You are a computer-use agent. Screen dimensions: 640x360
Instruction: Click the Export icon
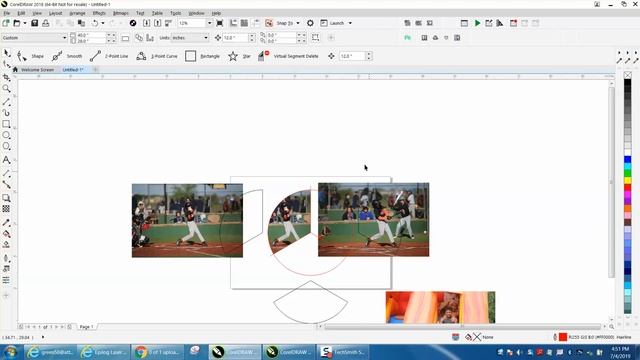point(158,23)
